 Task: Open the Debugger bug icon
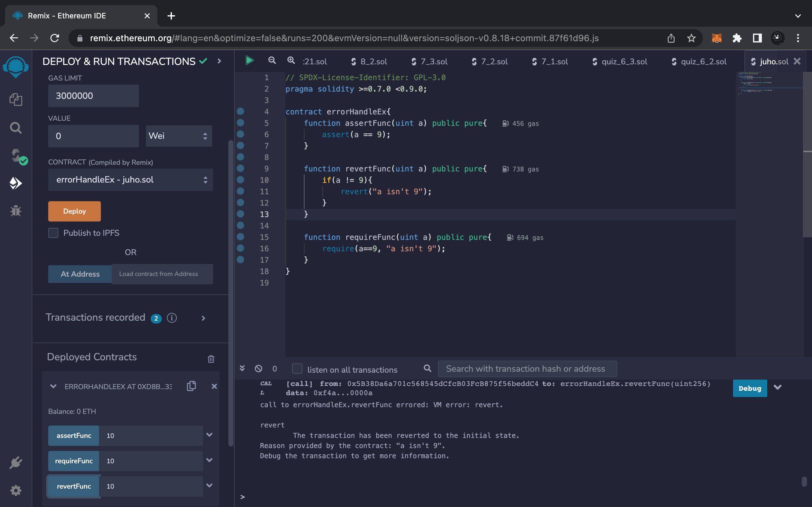(16, 211)
